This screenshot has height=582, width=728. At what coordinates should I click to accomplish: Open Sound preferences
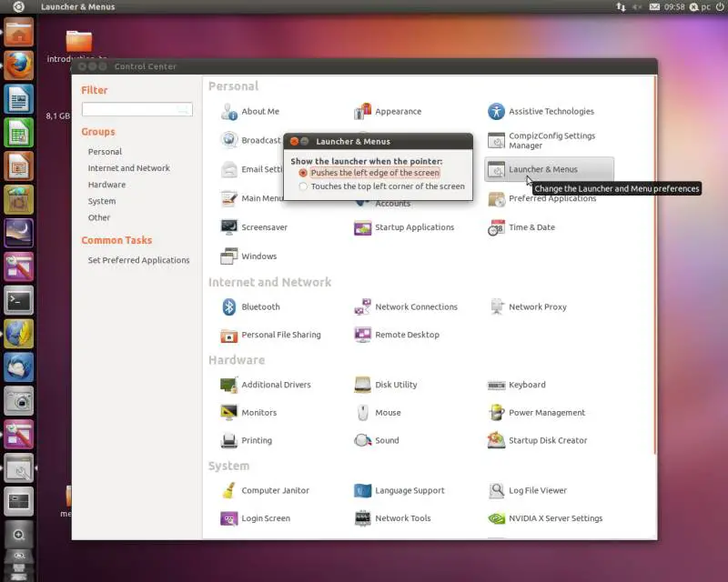click(x=377, y=440)
